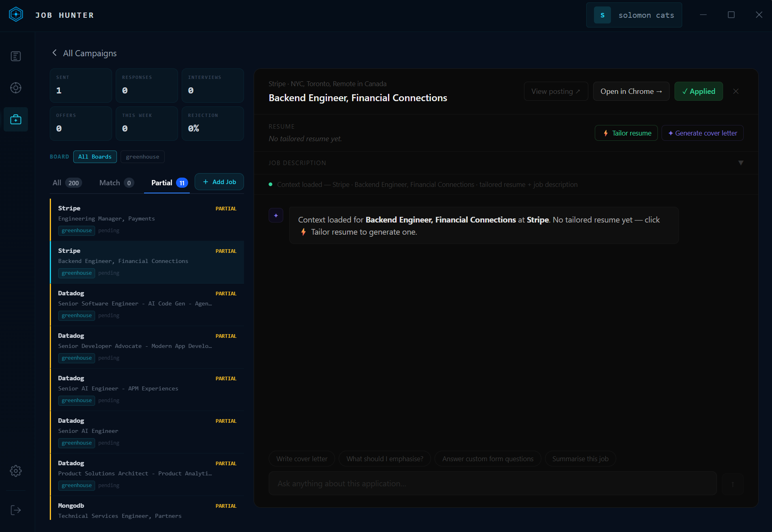This screenshot has height=532, width=772.
Task: Click the Offers stat card
Action: pyautogui.click(x=81, y=123)
